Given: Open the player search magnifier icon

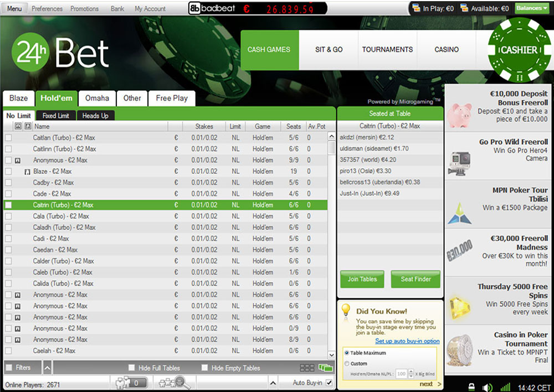Looking at the screenshot, I should coord(175,383).
